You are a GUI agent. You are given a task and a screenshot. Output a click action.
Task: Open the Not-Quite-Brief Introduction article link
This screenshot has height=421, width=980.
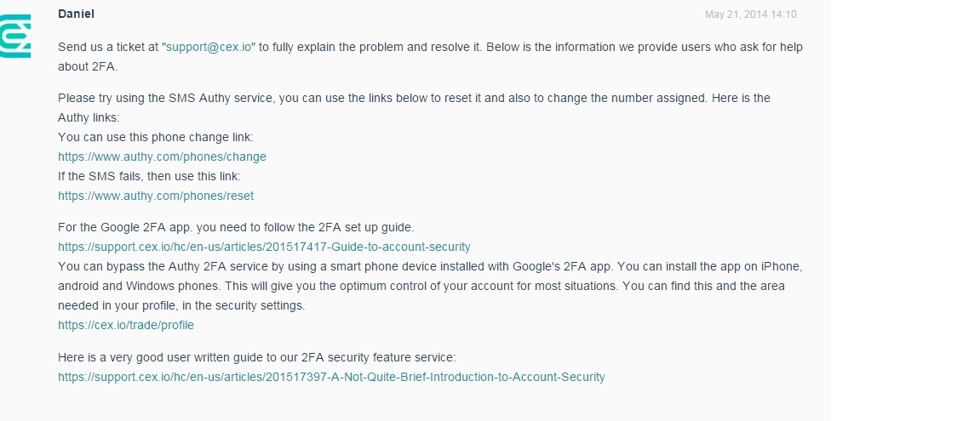coord(331,377)
